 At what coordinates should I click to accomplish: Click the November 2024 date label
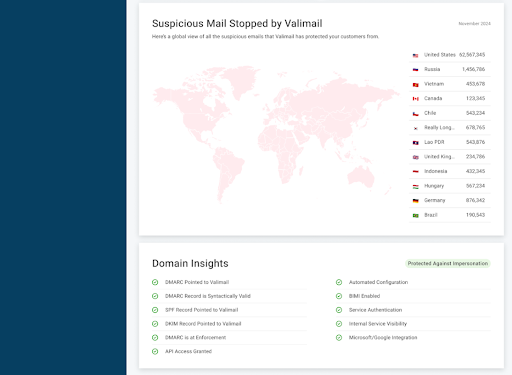tap(474, 24)
